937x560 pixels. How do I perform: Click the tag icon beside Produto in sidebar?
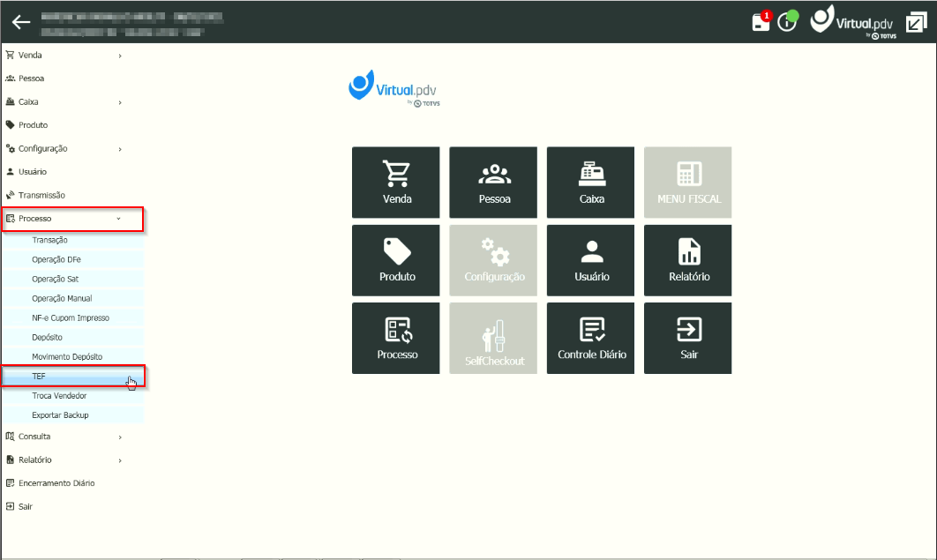click(11, 124)
